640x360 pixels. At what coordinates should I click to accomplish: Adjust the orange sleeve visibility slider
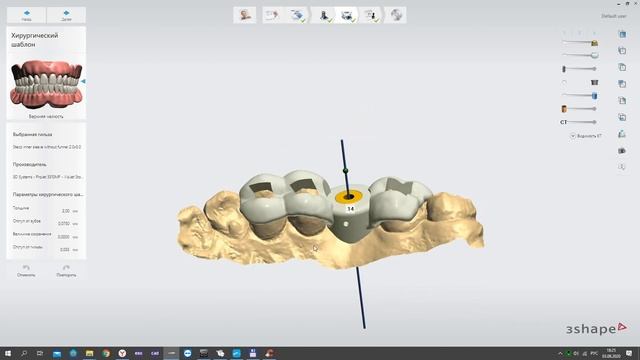click(579, 109)
